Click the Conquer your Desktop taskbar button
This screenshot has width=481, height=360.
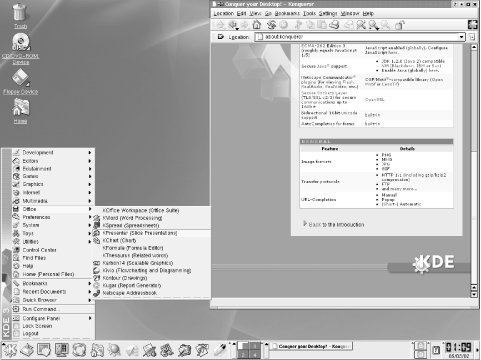(x=311, y=347)
